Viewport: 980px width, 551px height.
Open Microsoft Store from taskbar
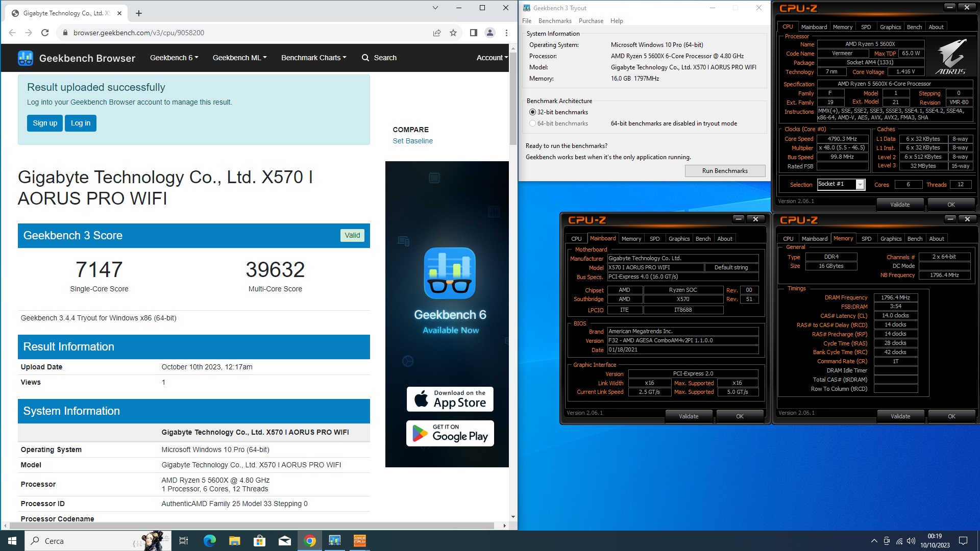[x=259, y=541]
